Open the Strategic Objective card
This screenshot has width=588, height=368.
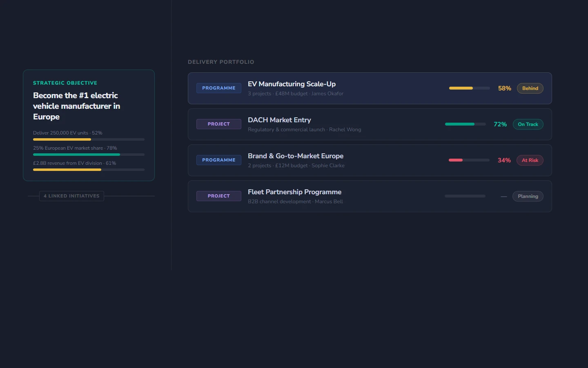coord(89,125)
